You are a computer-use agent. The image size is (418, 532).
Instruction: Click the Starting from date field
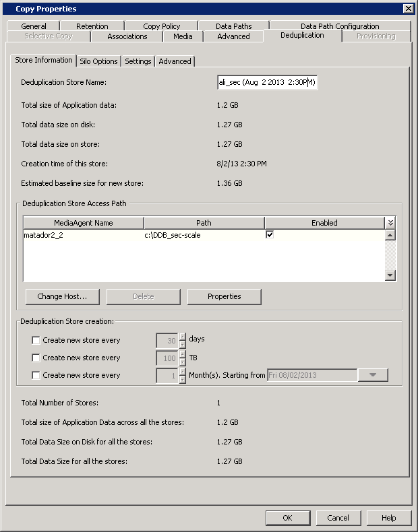pos(312,375)
